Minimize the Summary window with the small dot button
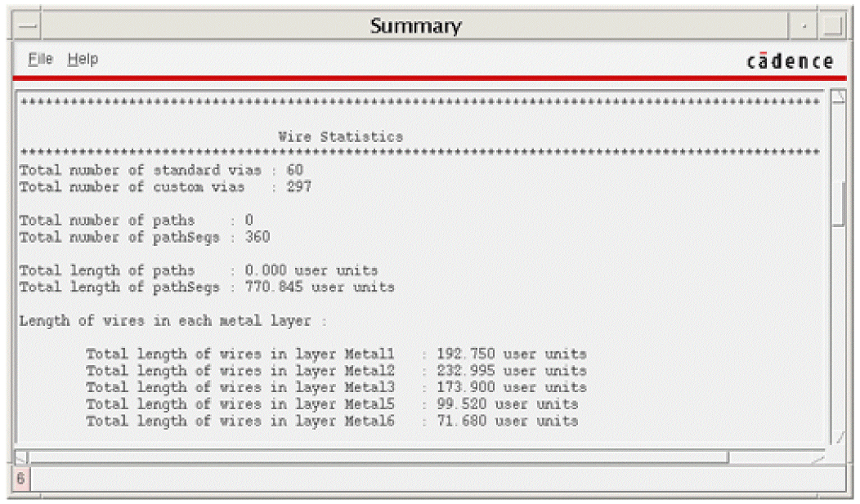This screenshot has width=860, height=504. click(x=804, y=25)
